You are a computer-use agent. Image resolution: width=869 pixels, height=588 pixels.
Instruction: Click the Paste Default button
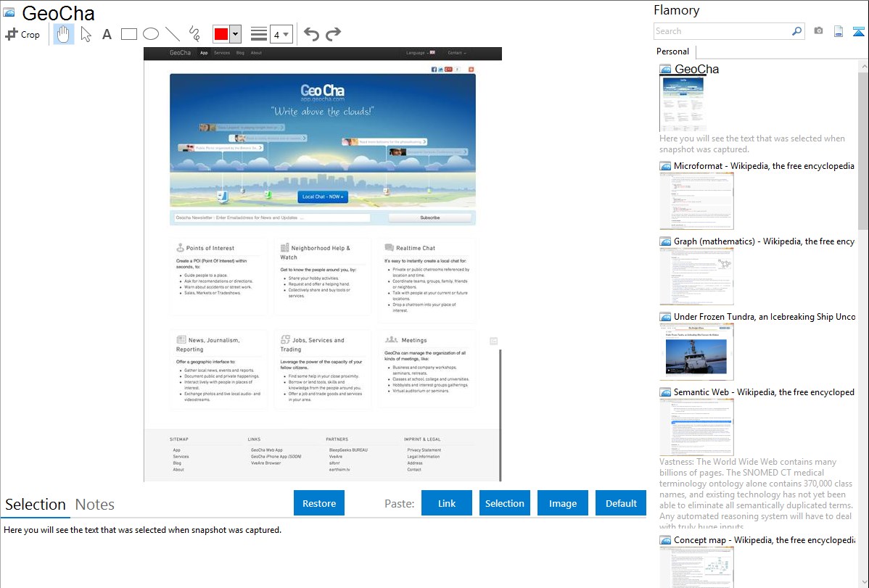coord(621,503)
